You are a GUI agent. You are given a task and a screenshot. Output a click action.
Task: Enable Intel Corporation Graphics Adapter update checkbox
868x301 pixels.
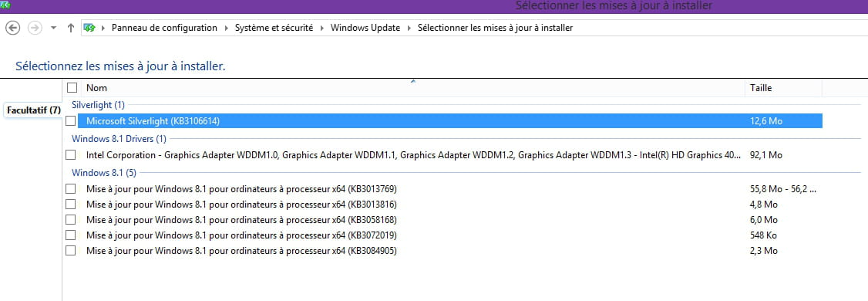click(x=70, y=154)
